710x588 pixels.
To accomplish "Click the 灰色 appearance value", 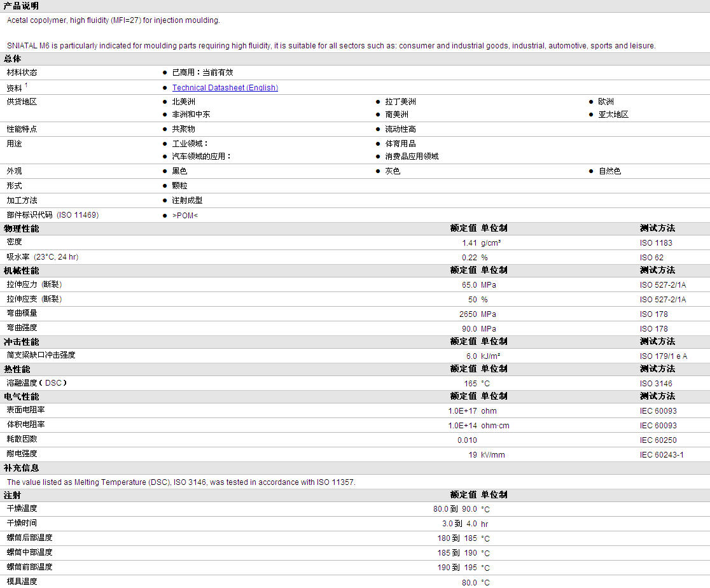I will coord(393,171).
